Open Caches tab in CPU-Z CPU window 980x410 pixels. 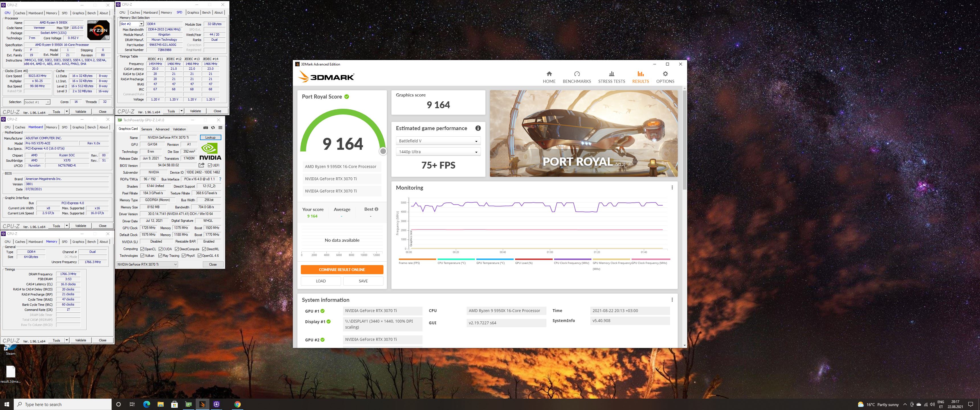coord(20,13)
